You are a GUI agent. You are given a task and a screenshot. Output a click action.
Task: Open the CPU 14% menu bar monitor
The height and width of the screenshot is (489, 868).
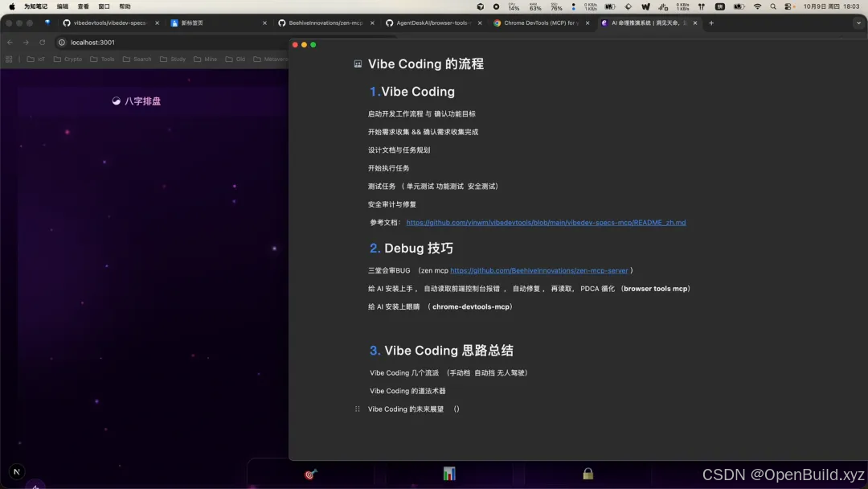coord(514,6)
